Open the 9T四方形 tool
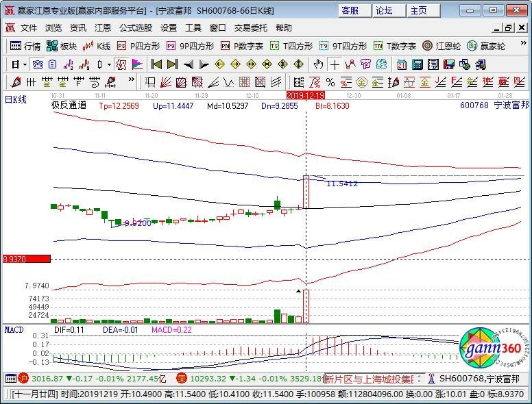The image size is (532, 404). pos(343,46)
